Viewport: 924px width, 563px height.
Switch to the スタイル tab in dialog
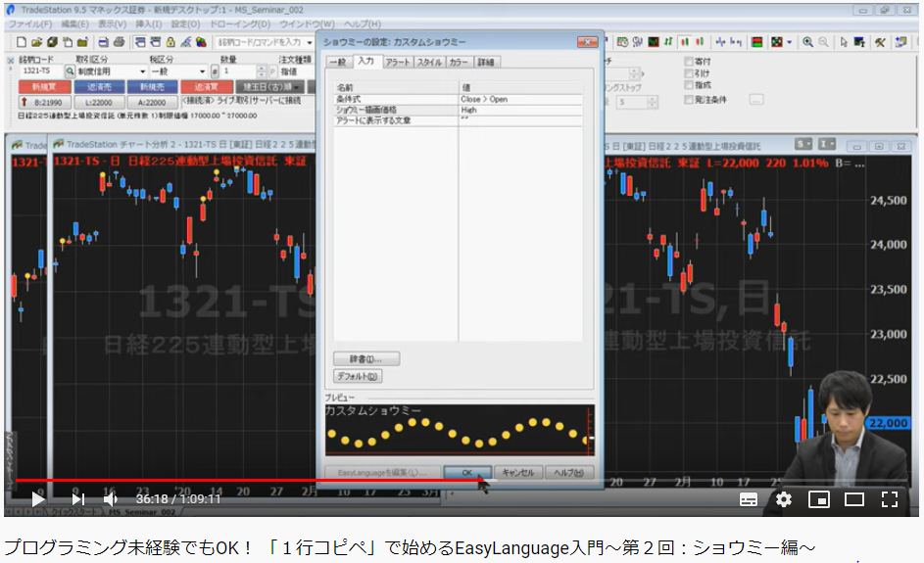click(x=429, y=62)
